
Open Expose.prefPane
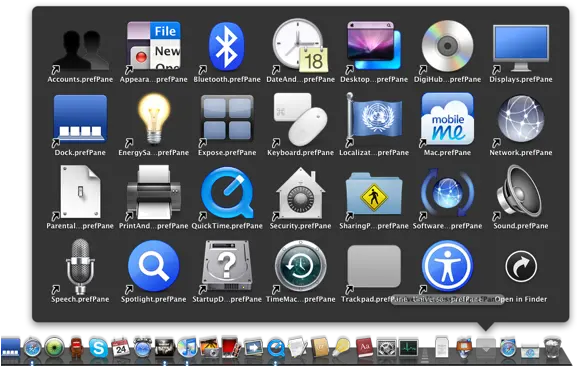(227, 119)
